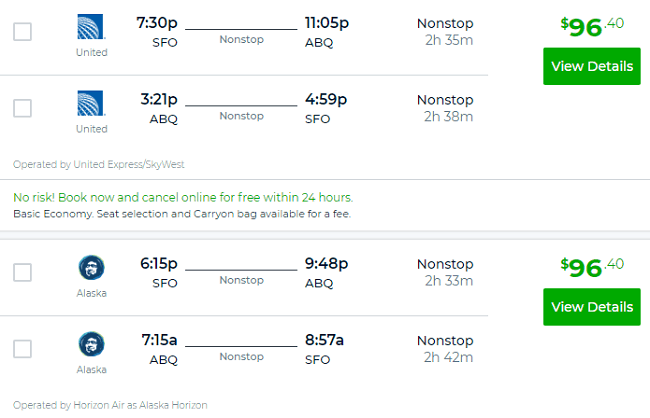Open View Details for the Alaska itinerary

tap(592, 307)
